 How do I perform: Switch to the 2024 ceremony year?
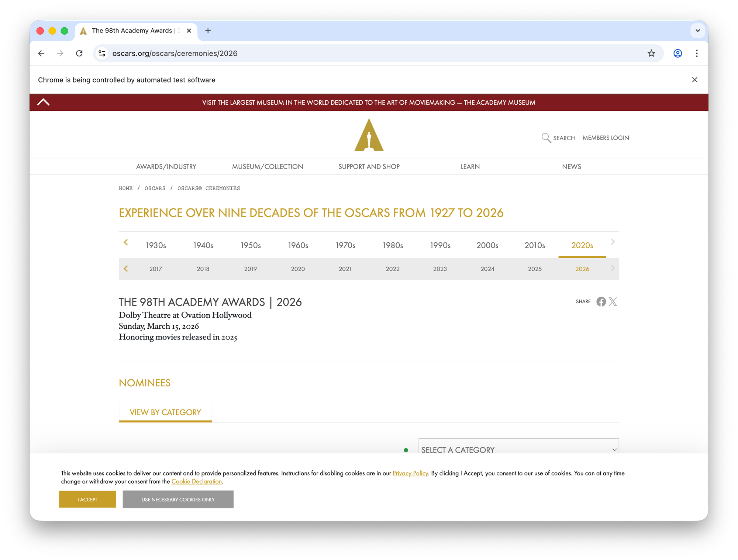click(x=487, y=269)
